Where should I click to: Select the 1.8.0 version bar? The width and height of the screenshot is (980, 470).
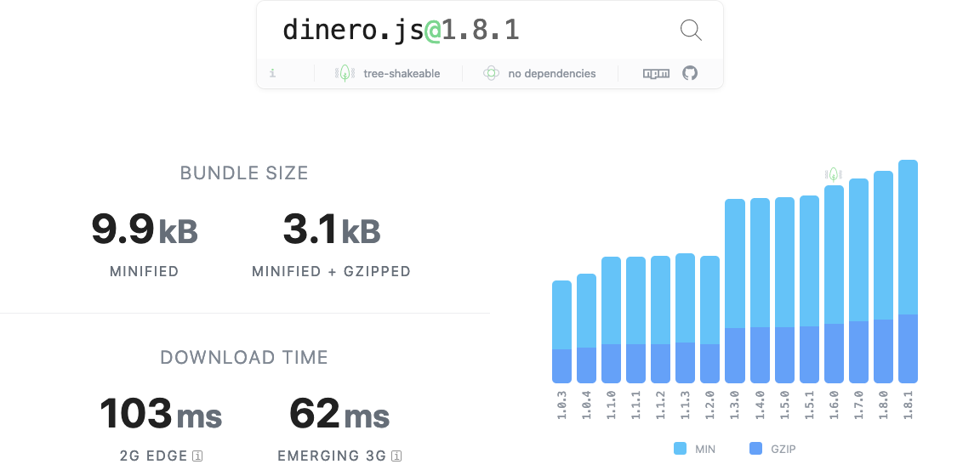(884, 277)
